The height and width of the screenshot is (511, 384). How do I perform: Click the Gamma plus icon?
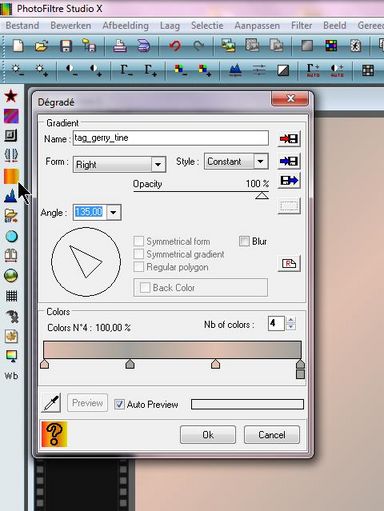point(151,70)
